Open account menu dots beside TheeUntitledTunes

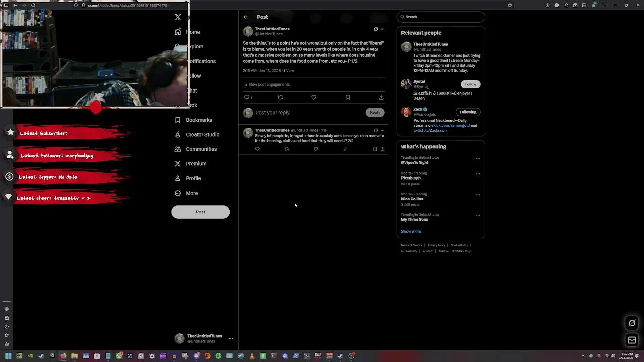(231, 339)
